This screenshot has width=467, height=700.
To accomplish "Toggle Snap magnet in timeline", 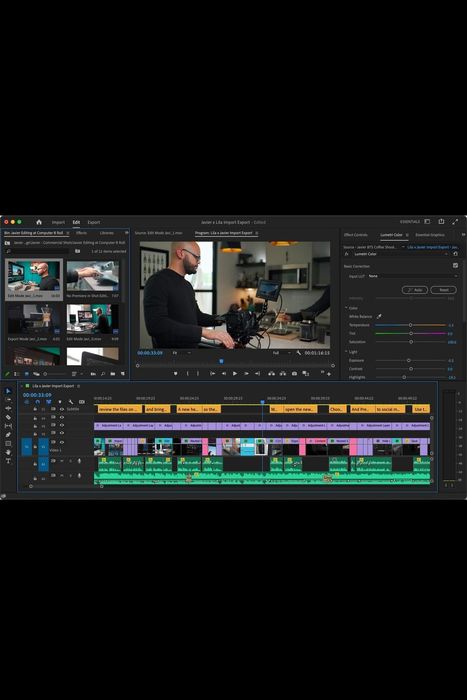I will click(37, 402).
